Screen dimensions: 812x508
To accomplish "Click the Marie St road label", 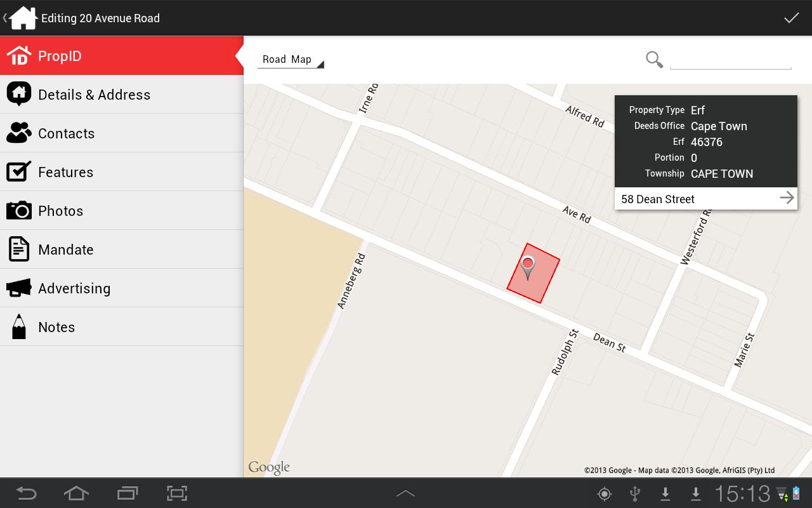I will (x=744, y=350).
